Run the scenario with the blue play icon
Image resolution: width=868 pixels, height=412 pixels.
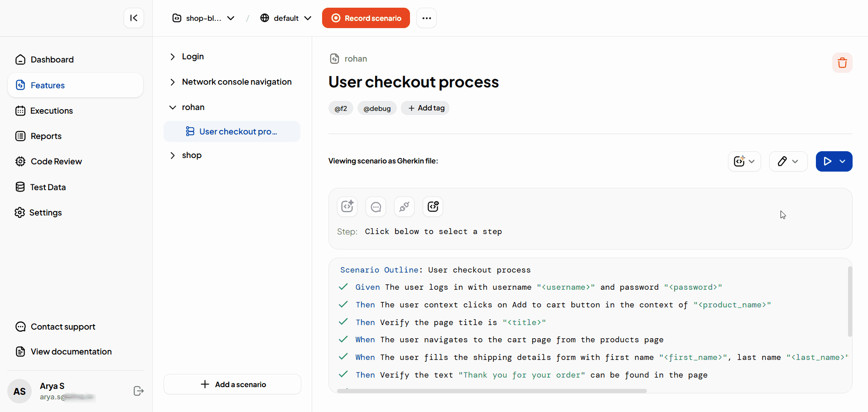pyautogui.click(x=829, y=161)
